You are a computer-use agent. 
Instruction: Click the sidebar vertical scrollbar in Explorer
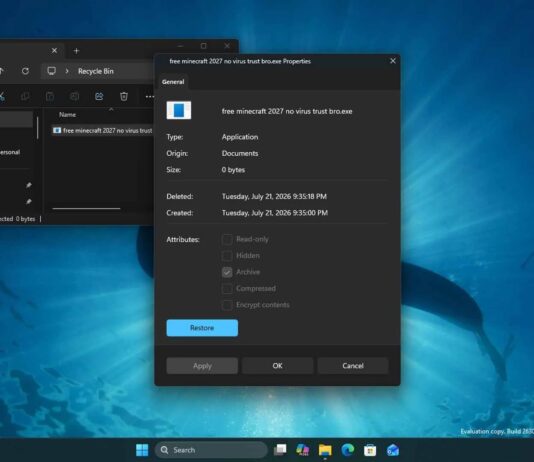[x=37, y=128]
